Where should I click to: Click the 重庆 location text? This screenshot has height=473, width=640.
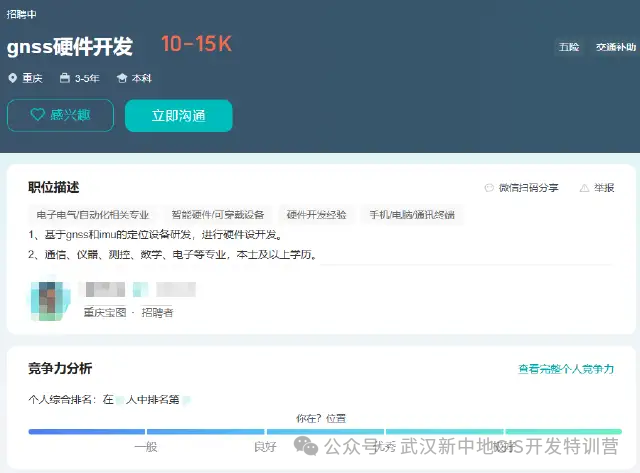(x=32, y=78)
